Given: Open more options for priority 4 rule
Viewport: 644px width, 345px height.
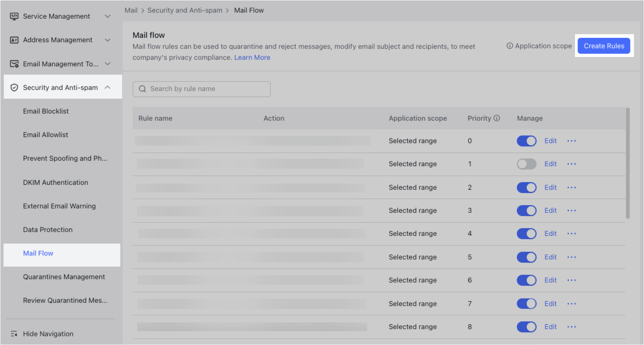Looking at the screenshot, I should [x=572, y=233].
